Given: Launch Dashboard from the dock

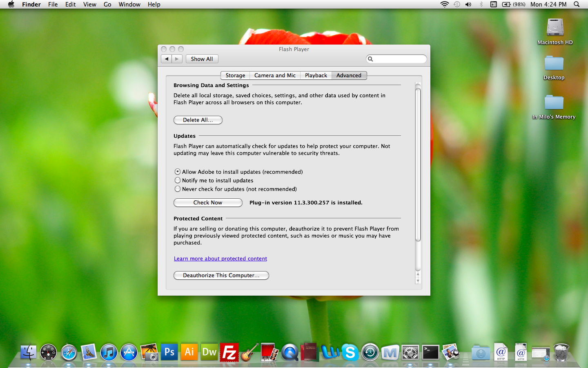Looking at the screenshot, I should 48,352.
